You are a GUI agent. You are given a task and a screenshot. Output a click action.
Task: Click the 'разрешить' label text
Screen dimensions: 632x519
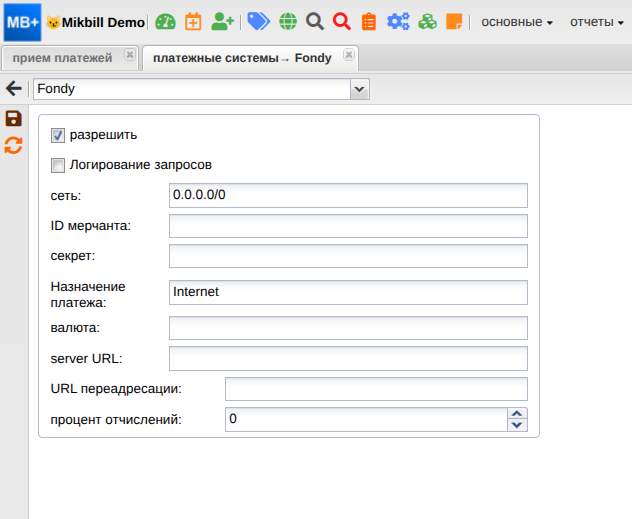pyautogui.click(x=104, y=135)
